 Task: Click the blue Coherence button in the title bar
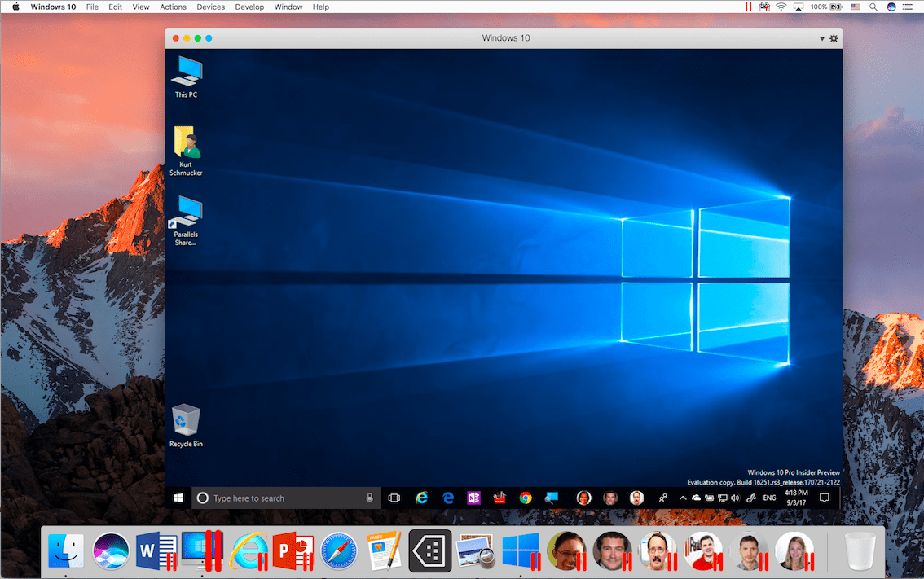pyautogui.click(x=209, y=38)
